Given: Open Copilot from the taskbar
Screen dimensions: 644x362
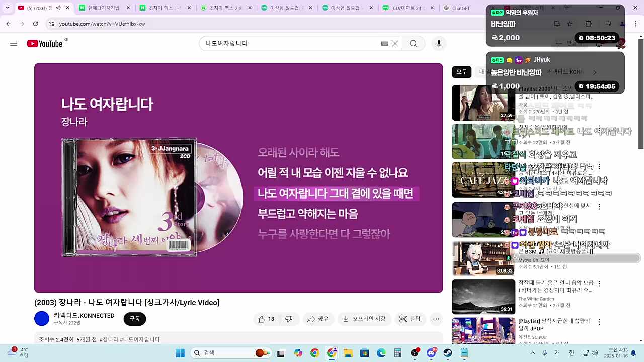Looking at the screenshot, I should tap(298, 353).
